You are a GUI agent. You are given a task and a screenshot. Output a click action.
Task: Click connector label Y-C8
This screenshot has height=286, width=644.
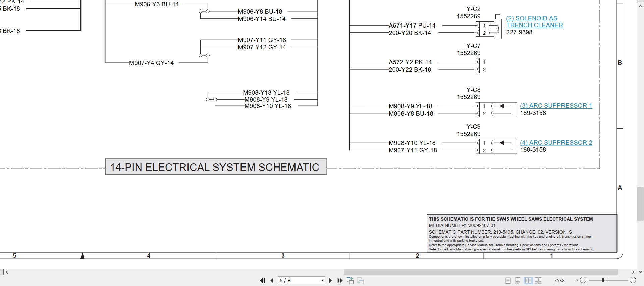[473, 90]
